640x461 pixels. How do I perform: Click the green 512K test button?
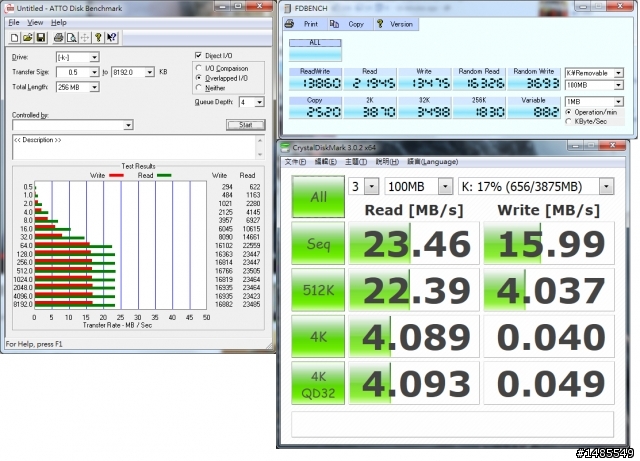pyautogui.click(x=318, y=290)
